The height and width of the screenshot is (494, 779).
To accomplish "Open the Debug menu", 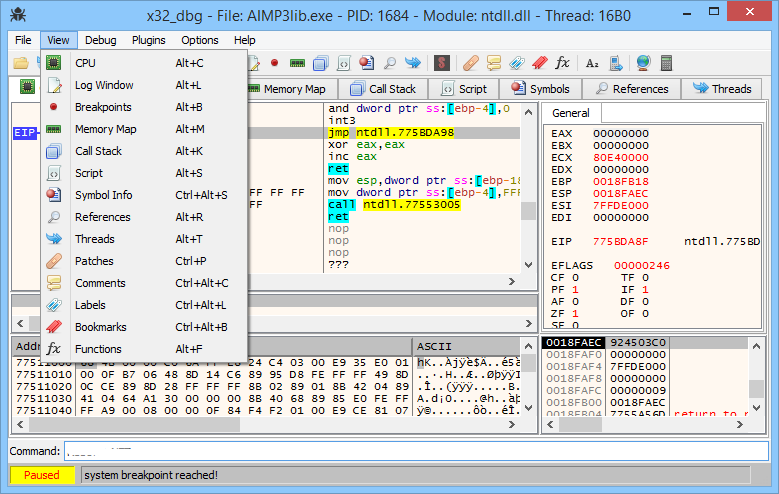I will click(100, 40).
